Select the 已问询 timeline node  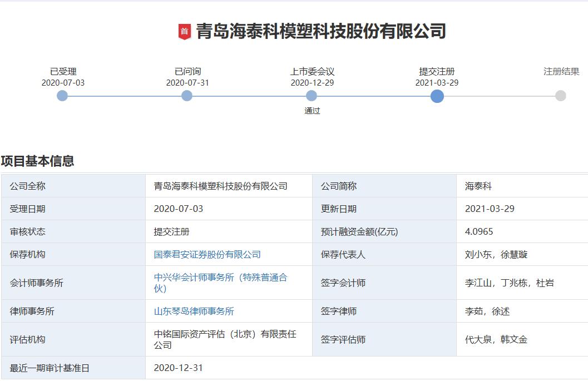(x=186, y=96)
